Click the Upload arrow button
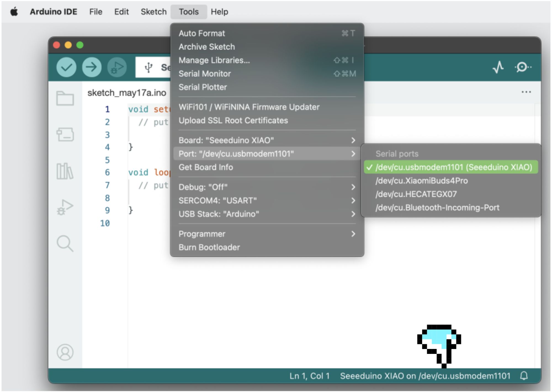Screen dimensions: 552x392 [92, 67]
